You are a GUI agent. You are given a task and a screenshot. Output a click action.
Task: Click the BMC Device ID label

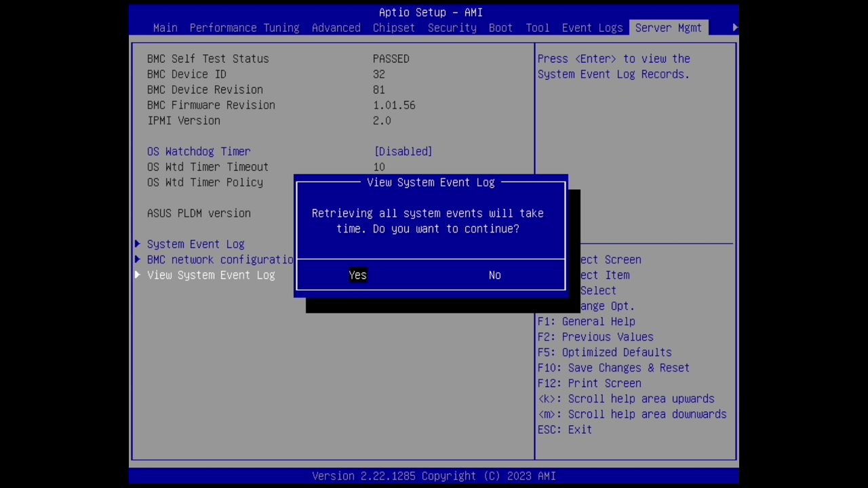click(x=186, y=74)
